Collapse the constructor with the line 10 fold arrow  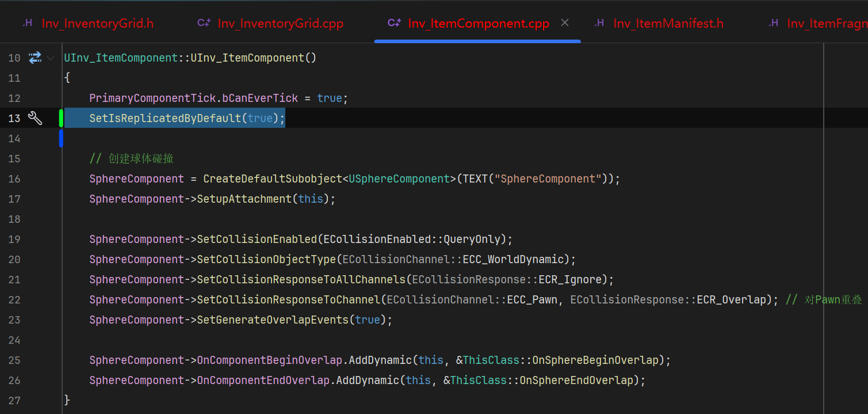pyautogui.click(x=51, y=58)
